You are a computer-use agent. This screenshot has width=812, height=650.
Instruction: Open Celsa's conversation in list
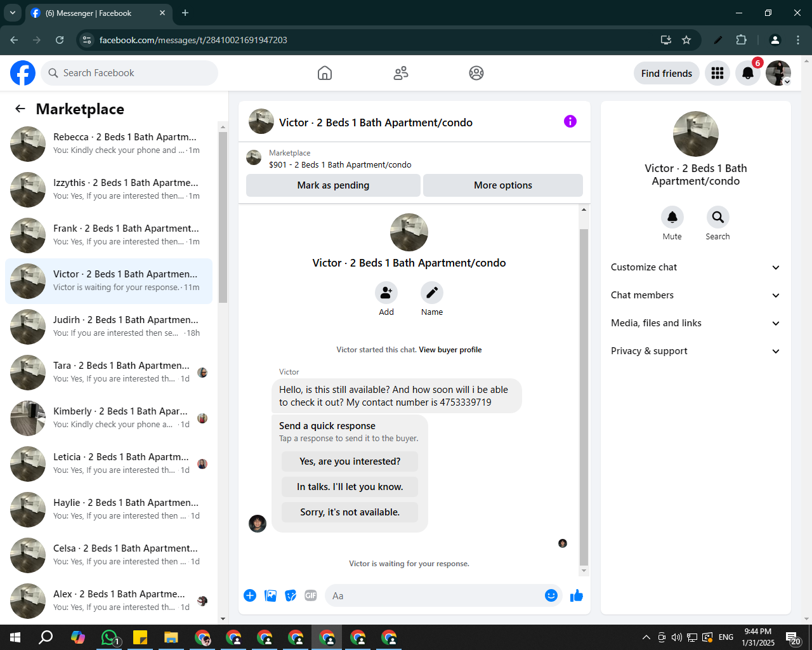tap(108, 555)
